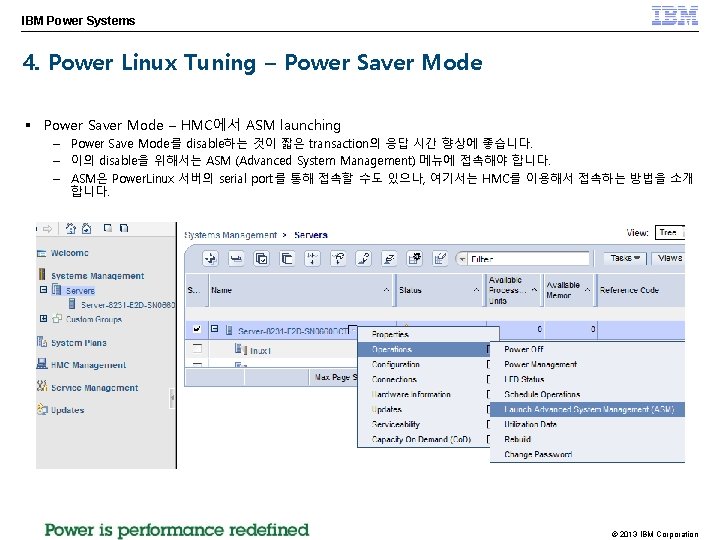The image size is (720, 540).
Task: Choose Change Password in submenu
Action: (587, 455)
